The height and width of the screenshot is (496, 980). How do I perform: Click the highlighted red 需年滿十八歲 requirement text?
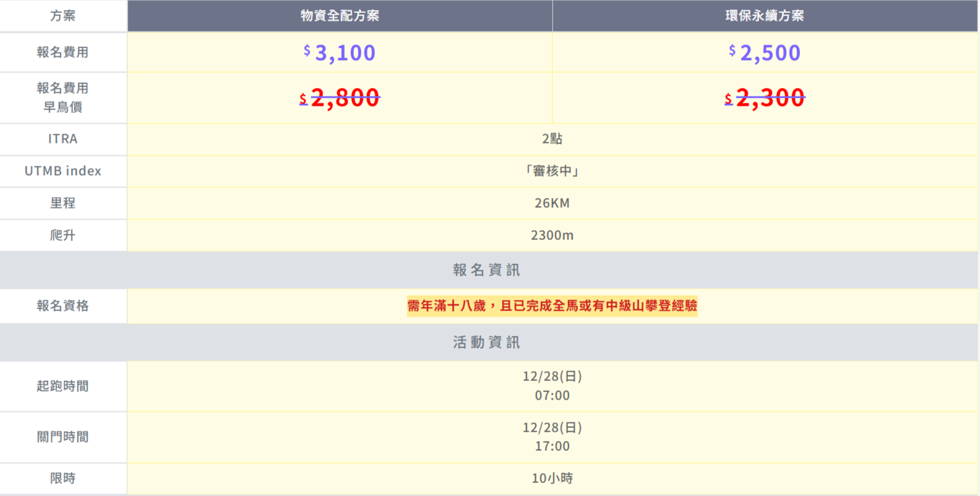click(x=552, y=306)
